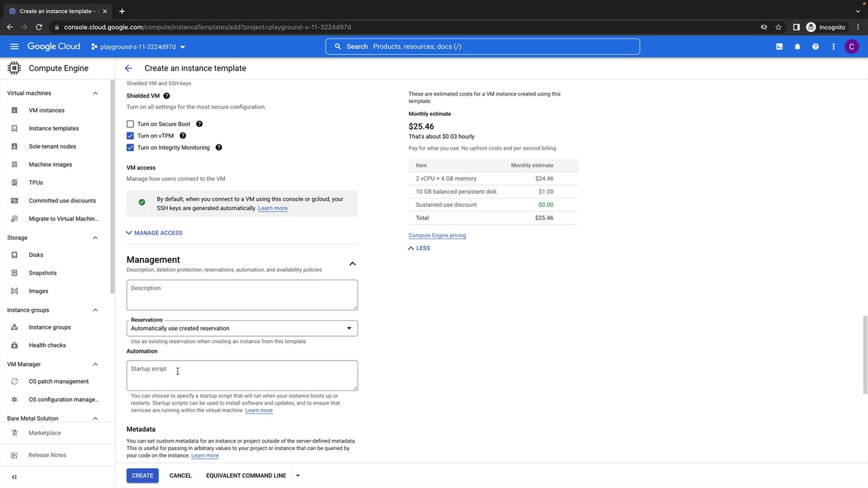868x488 pixels.
Task: Open the Reservations dropdown
Action: coord(242,329)
